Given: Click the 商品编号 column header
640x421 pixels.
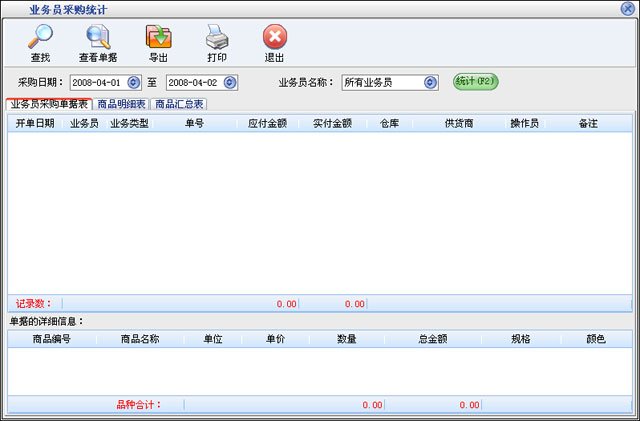Looking at the screenshot, I should (x=52, y=339).
